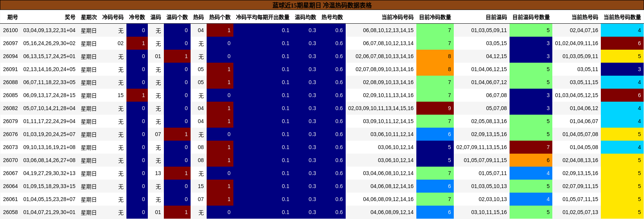This screenshot has width=644, height=219.
Task: Click period number 26094
Action: pyautogui.click(x=10, y=56)
